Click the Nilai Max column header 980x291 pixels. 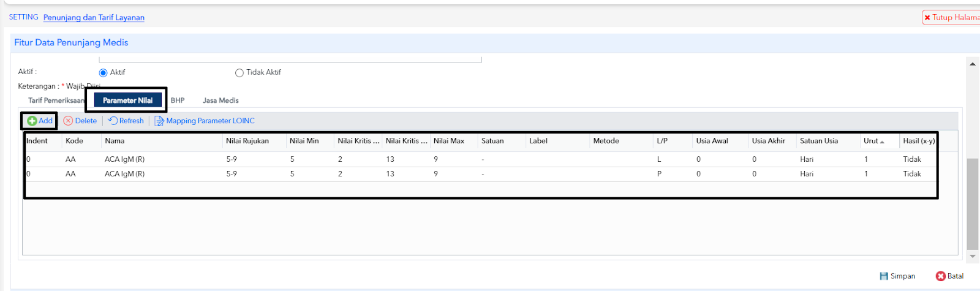pos(449,141)
